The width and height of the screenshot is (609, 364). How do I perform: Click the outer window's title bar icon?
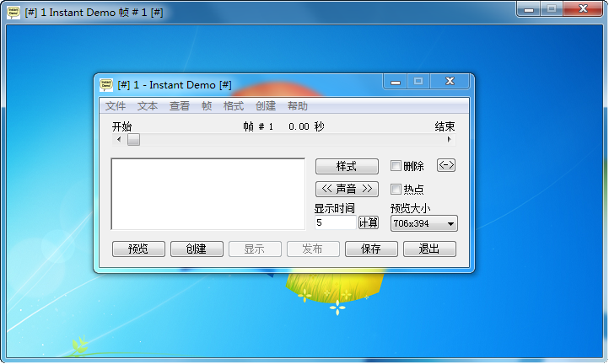pyautogui.click(x=13, y=11)
